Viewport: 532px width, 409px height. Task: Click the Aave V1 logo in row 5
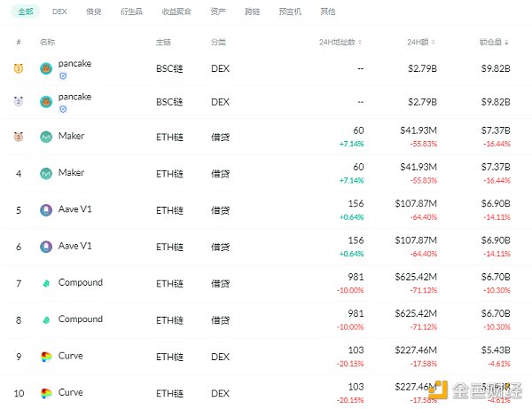(x=46, y=210)
